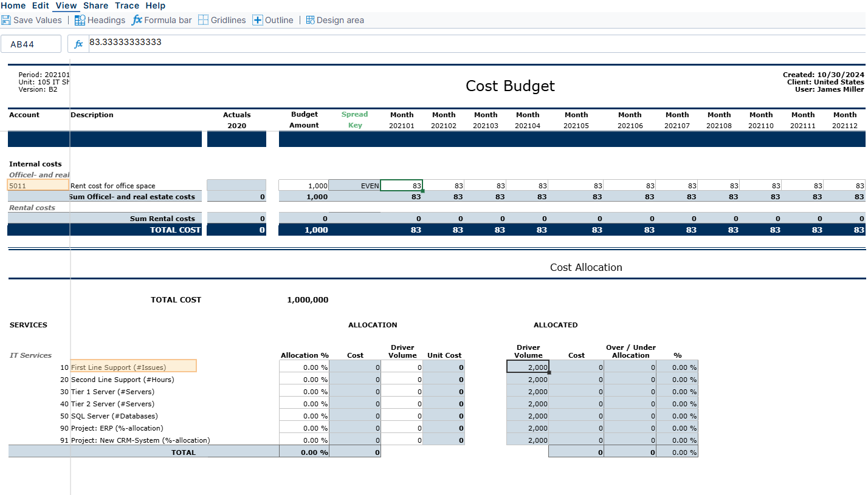Open the Trace menu
The height and width of the screenshot is (495, 868).
click(127, 5)
